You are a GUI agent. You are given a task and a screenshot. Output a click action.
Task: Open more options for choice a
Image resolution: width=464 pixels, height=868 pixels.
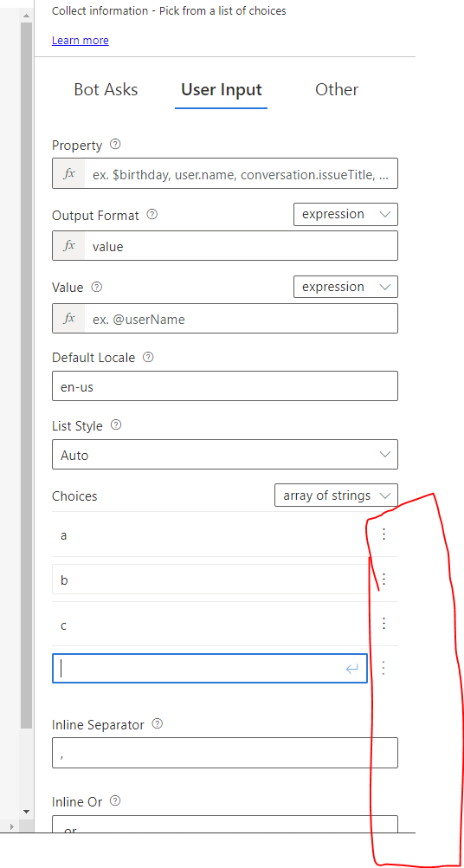pos(384,534)
